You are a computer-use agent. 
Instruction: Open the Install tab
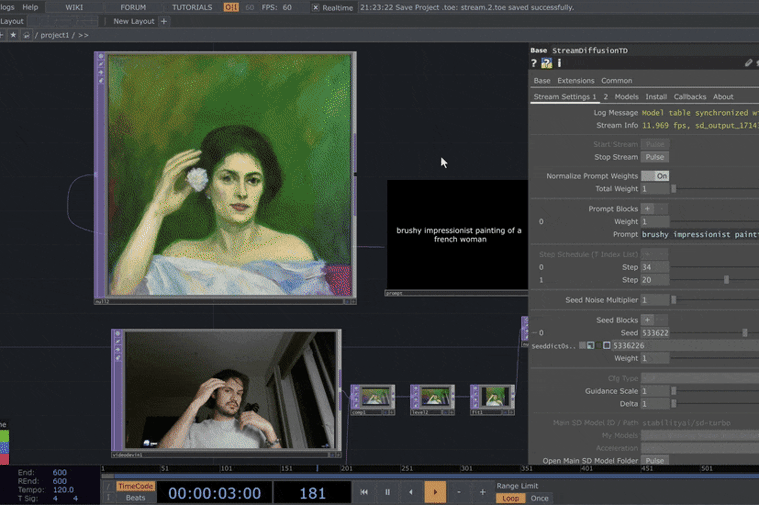656,97
